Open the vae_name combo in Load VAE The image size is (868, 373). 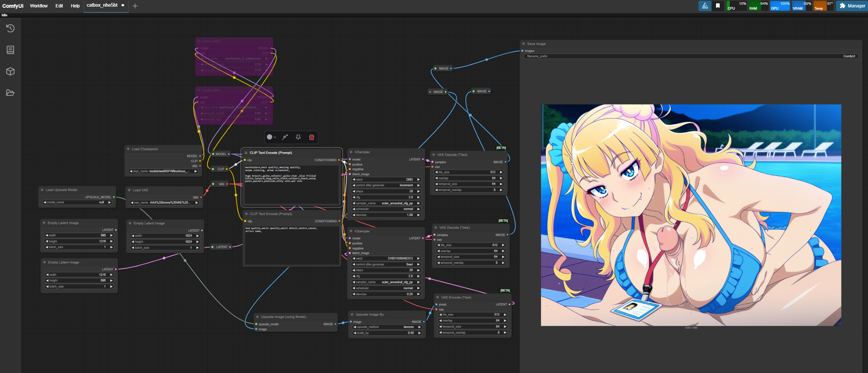tap(164, 203)
